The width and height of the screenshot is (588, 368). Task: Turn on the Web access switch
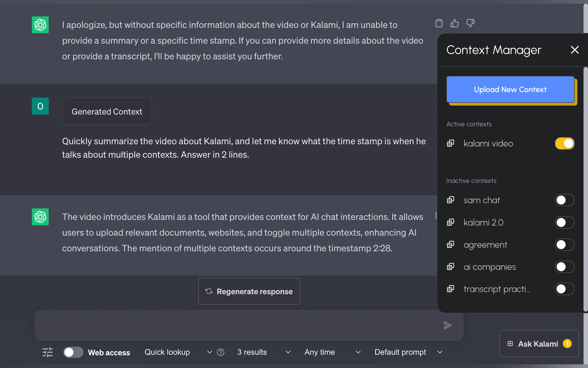coord(73,352)
